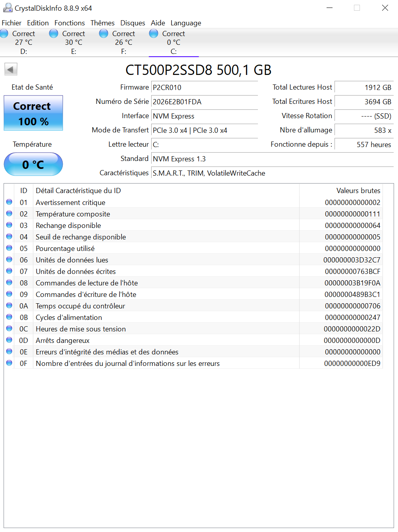Viewport: 398px width, 532px height.
Task: Click status dot of Rechange disponible row
Action: point(9,225)
